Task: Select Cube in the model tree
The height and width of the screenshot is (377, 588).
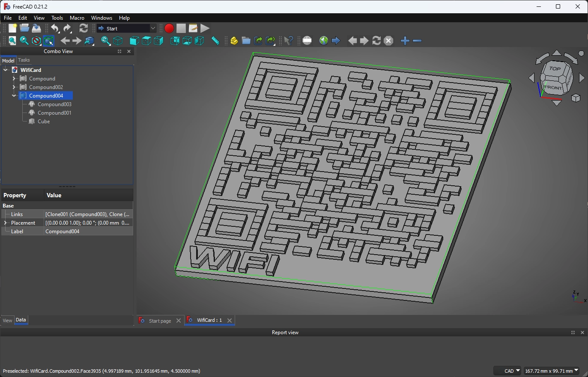Action: click(x=44, y=122)
